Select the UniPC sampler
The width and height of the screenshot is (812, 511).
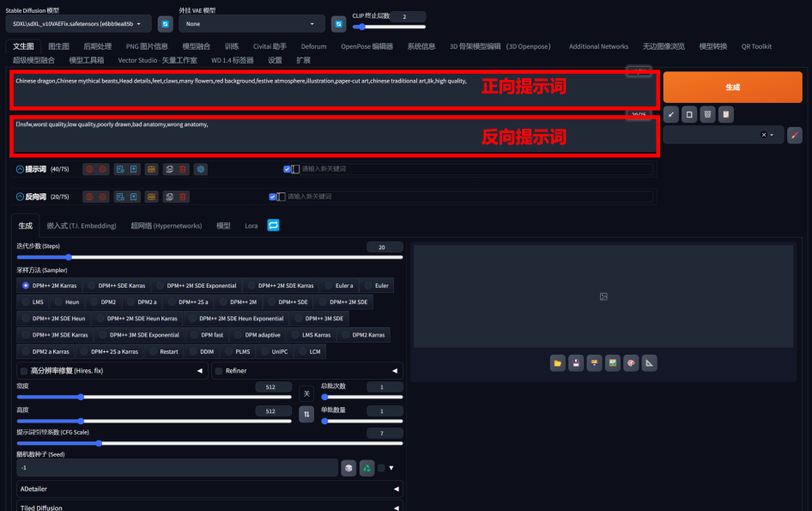pyautogui.click(x=275, y=351)
